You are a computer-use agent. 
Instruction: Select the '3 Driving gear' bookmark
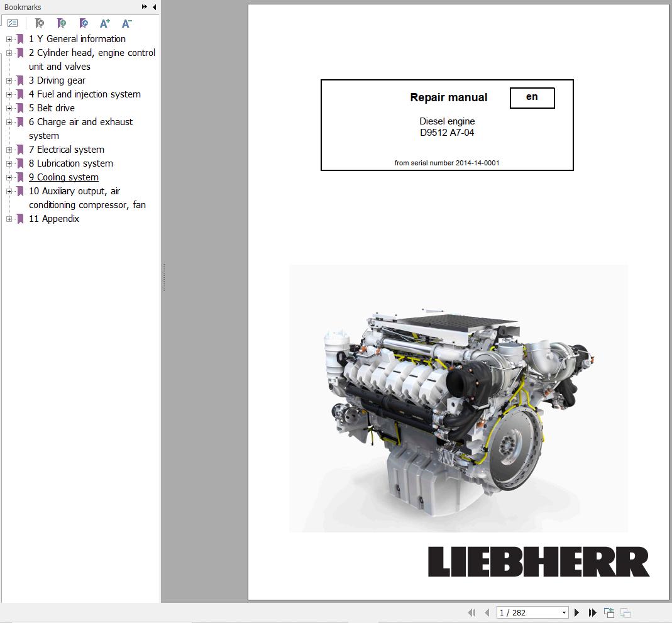coord(57,80)
